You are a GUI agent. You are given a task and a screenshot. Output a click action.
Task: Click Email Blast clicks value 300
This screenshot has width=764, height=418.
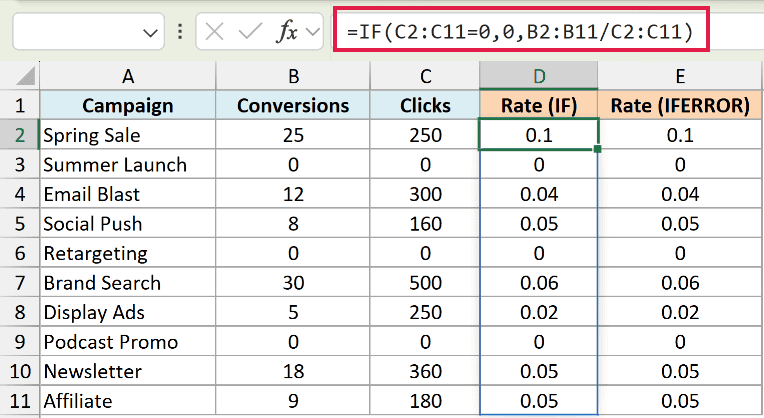[x=425, y=194]
